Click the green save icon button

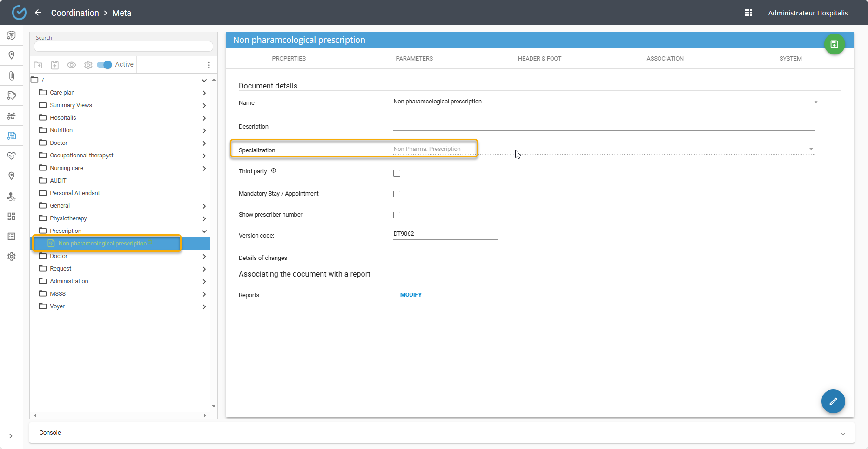pos(834,44)
